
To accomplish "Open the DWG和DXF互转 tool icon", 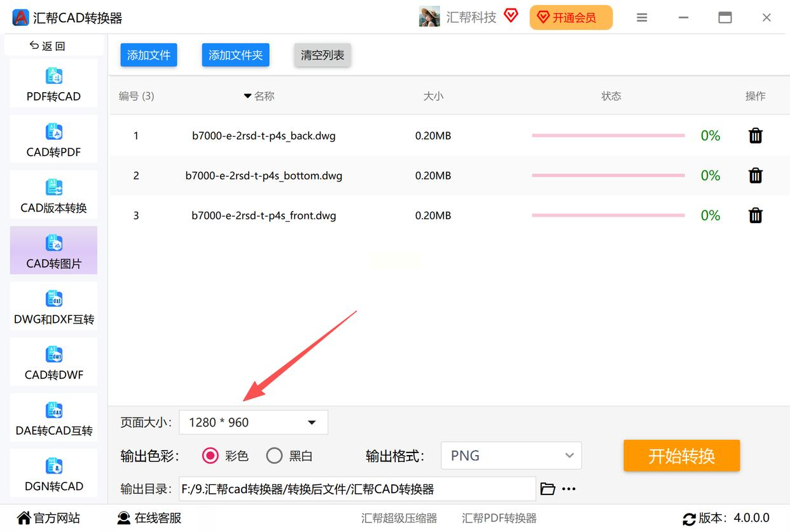I will [54, 299].
